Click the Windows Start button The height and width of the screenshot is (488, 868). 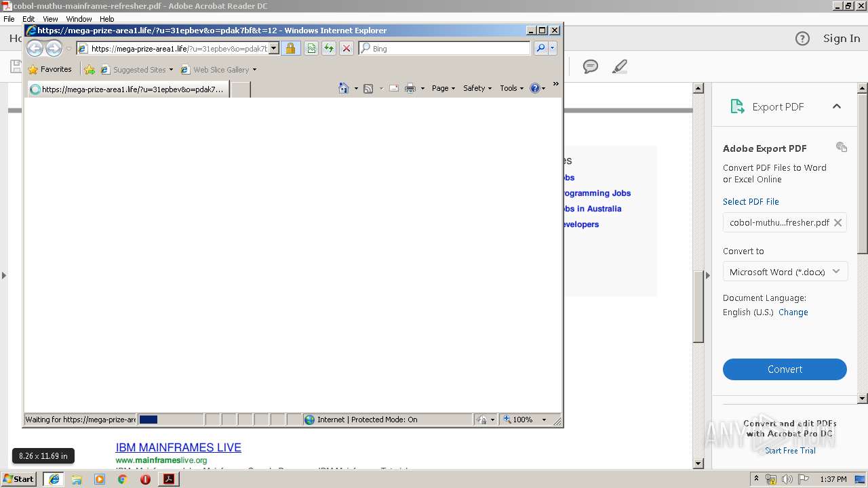pos(18,479)
